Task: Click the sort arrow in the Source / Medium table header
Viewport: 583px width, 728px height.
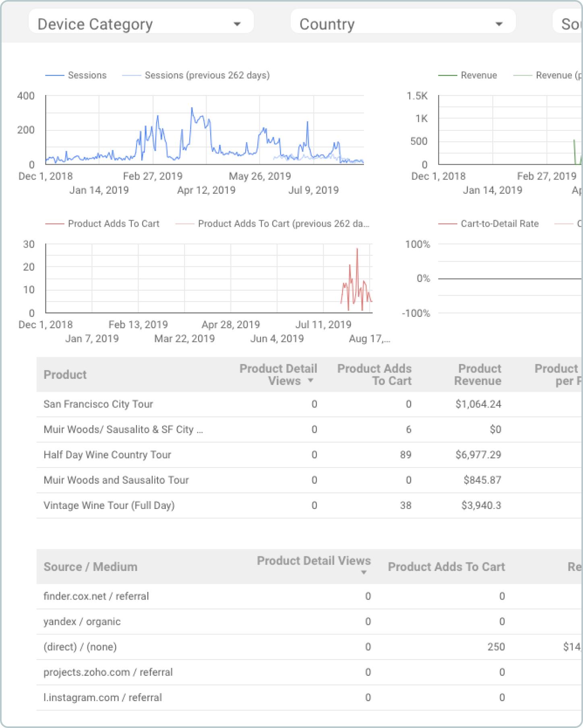Action: [x=364, y=573]
